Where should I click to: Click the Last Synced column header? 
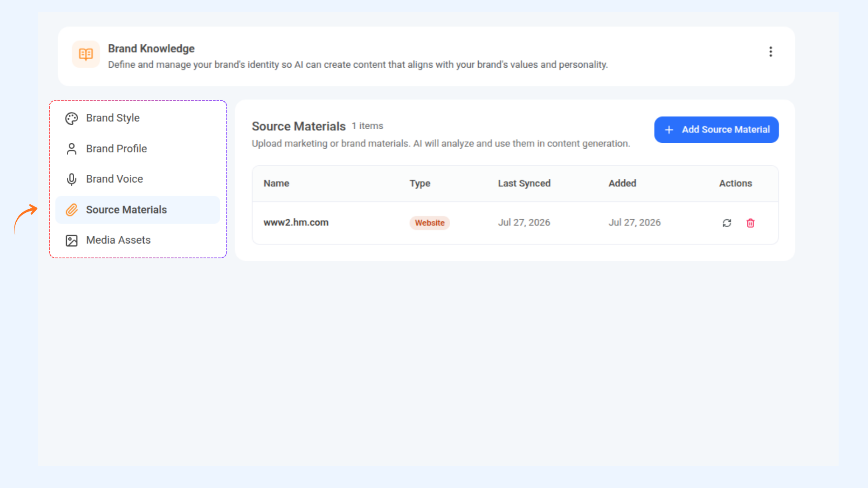(524, 183)
